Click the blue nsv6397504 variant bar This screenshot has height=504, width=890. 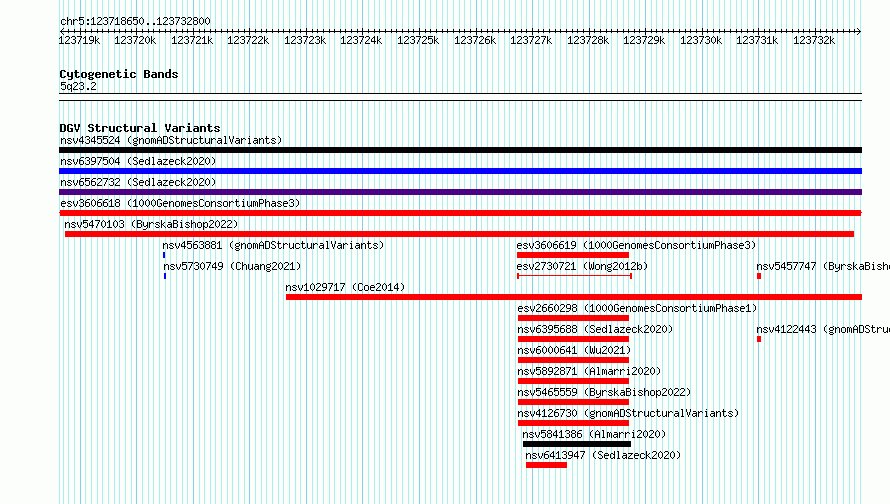[x=460, y=171]
